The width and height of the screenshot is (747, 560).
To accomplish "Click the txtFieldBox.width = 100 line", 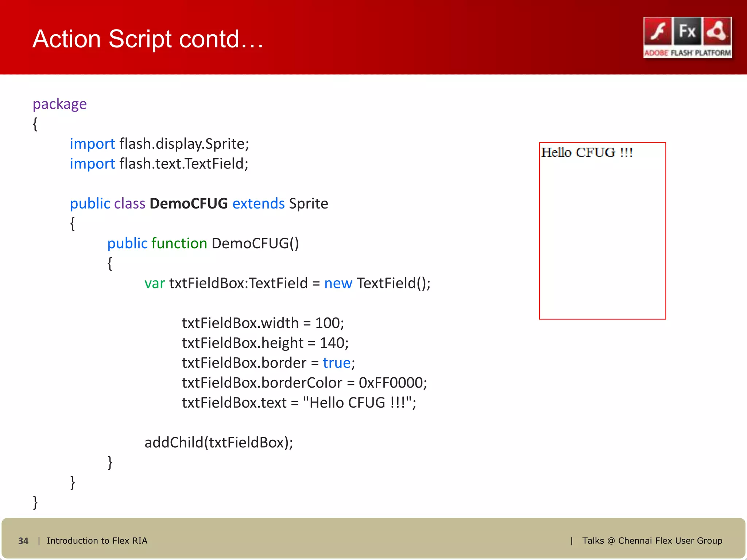I will (x=263, y=323).
